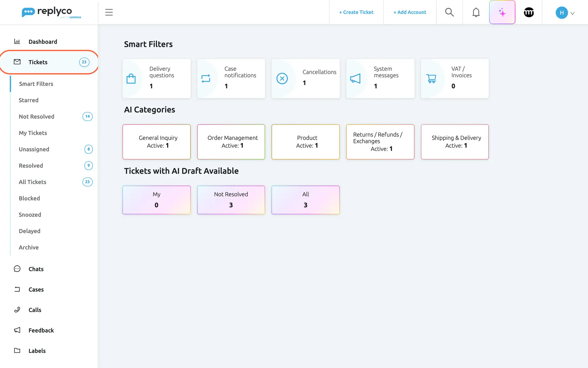Open the Cancellations smart filter
This screenshot has width=588, height=368.
306,79
